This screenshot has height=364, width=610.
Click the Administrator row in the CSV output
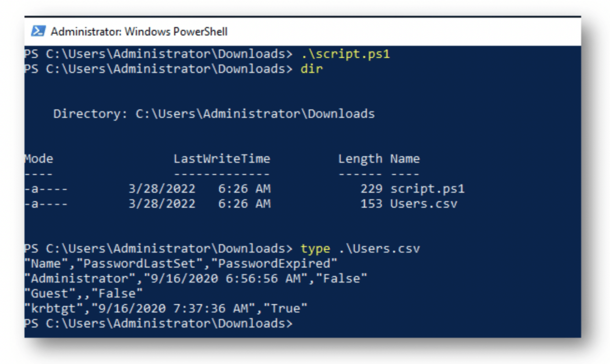click(x=195, y=278)
